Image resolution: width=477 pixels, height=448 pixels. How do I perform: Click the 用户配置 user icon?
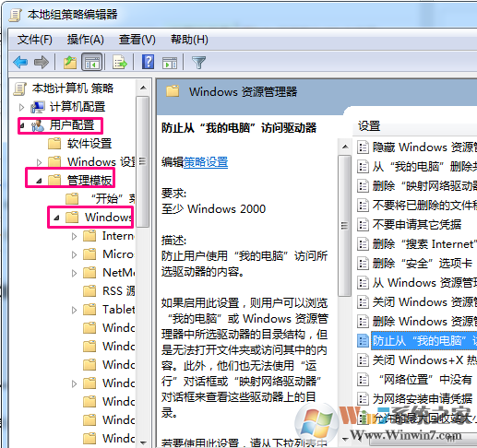(x=38, y=125)
